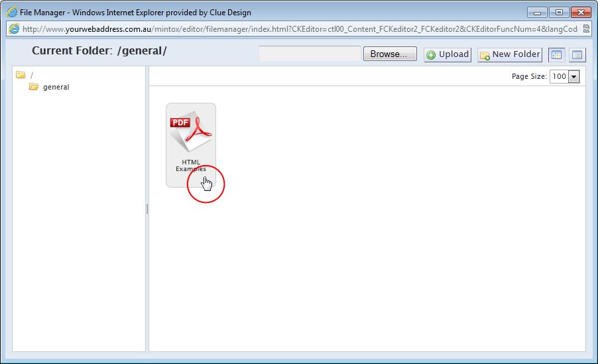Viewport: 598px width, 364px height.
Task: Click the file path input field
Action: (310, 54)
